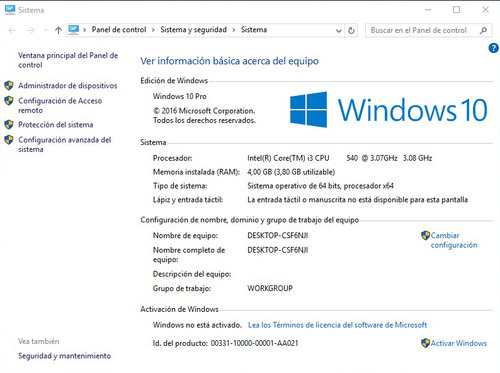Select Sistema y seguridad in breadcrumb
The image size is (500, 373).
tap(193, 30)
